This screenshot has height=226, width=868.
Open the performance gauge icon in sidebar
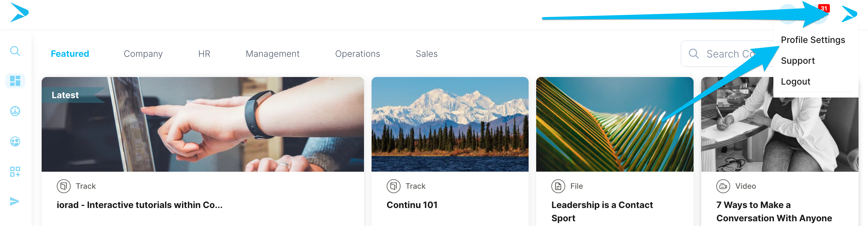15,111
